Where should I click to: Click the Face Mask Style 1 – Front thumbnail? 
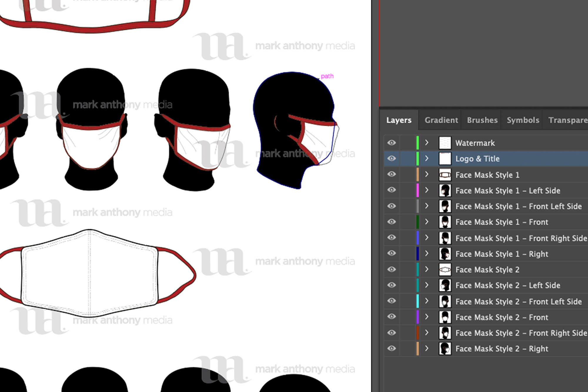click(x=445, y=222)
